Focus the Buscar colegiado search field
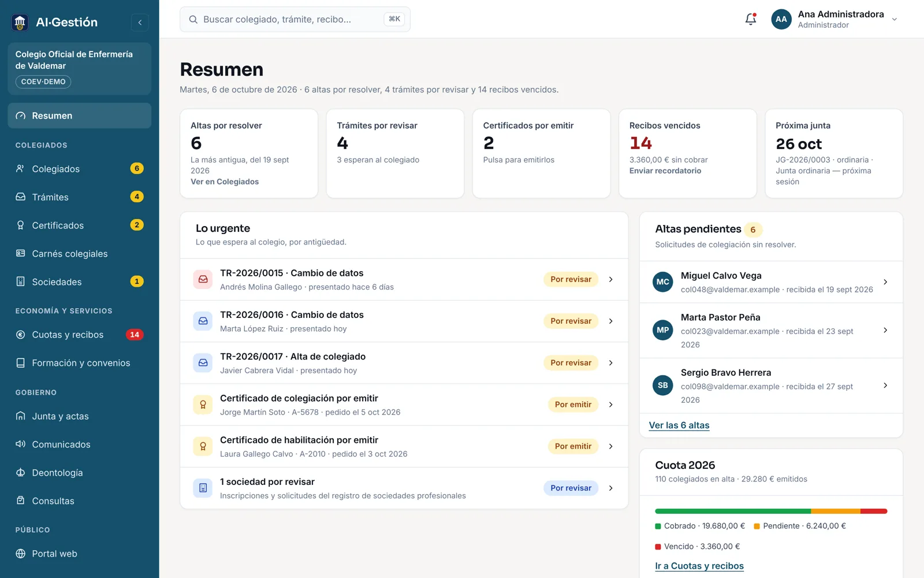Viewport: 924px width, 578px height. click(x=295, y=19)
